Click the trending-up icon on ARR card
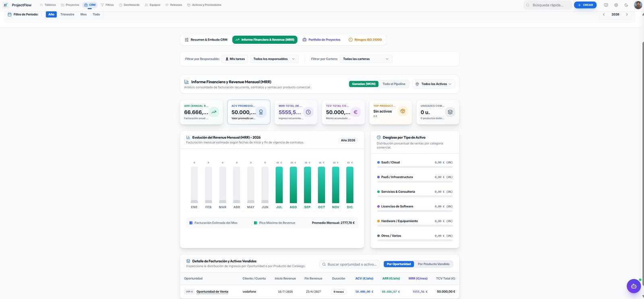 [214, 112]
